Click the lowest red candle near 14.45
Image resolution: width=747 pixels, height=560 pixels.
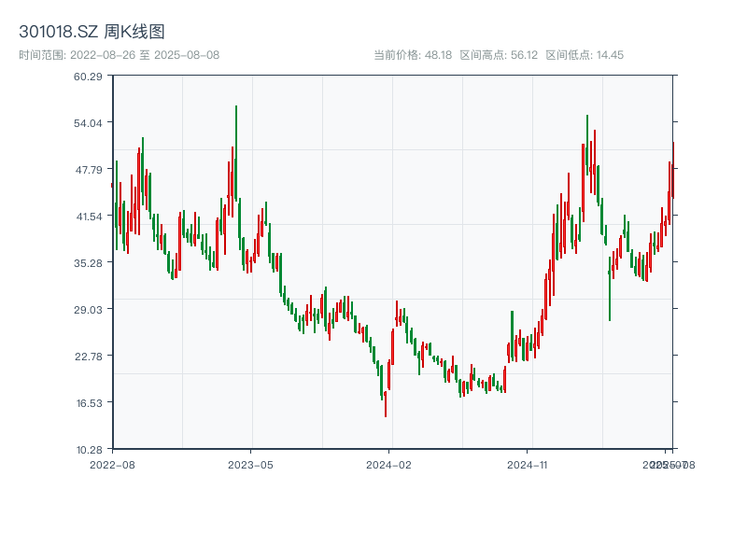click(x=386, y=404)
